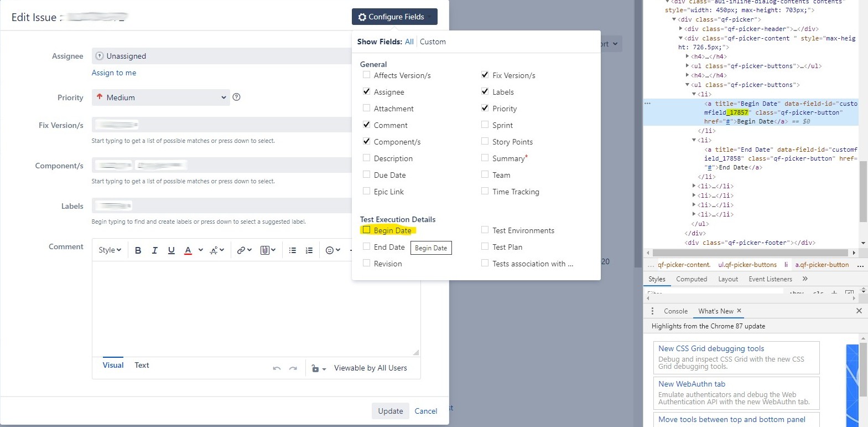Open comment visibility padlock menu
The height and width of the screenshot is (427, 868).
[319, 368]
